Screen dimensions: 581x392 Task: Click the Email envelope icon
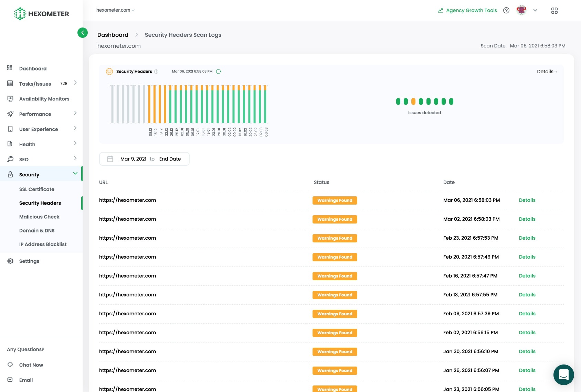[10, 380]
